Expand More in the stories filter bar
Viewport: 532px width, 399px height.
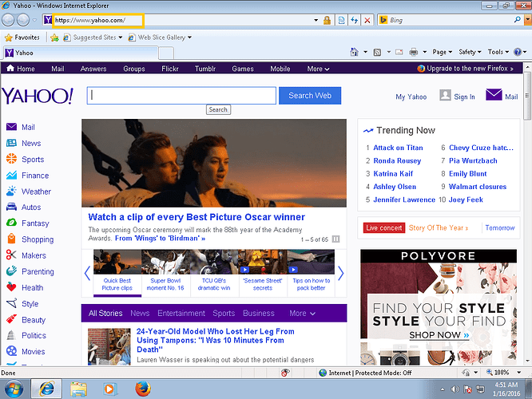click(x=302, y=314)
